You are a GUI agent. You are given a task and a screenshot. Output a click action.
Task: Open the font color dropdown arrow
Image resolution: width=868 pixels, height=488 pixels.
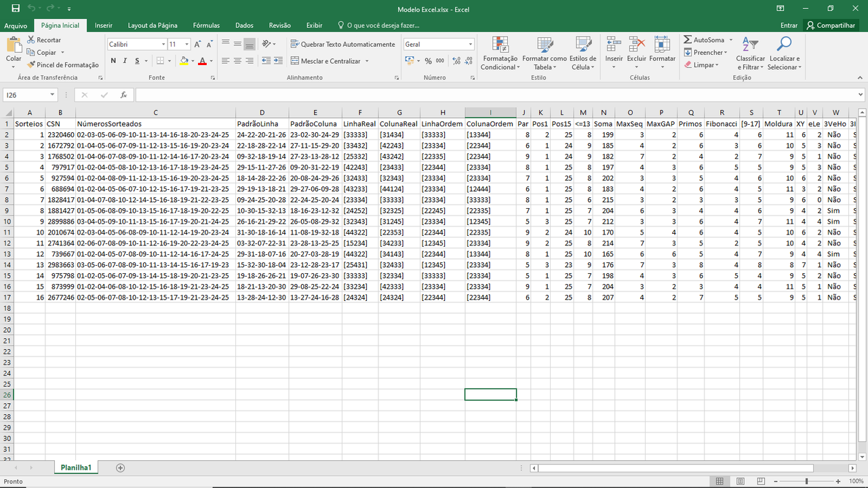(211, 61)
